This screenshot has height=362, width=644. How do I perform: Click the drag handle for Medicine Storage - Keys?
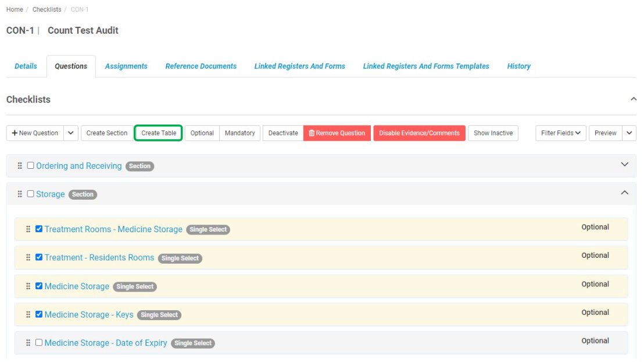28,314
